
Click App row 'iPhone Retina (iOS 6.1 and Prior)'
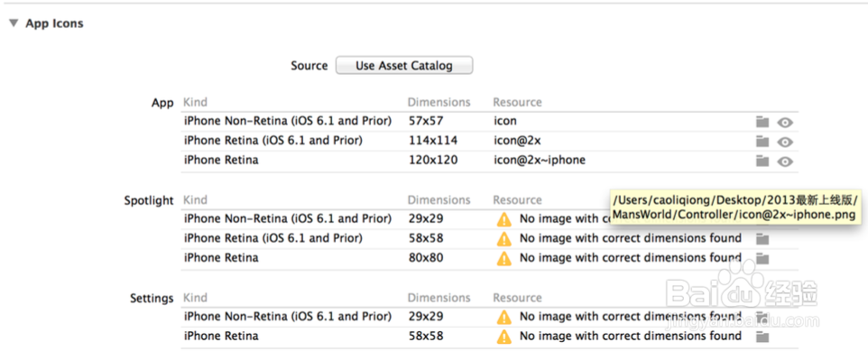[x=272, y=141]
